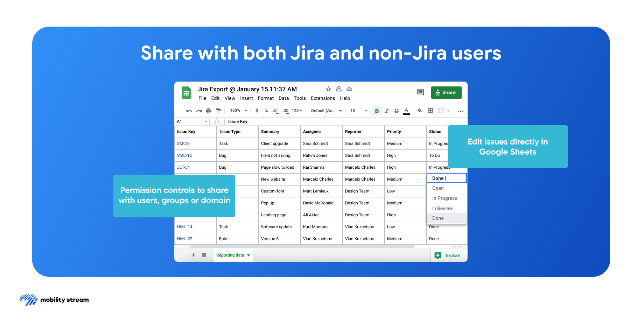Expand the 100% zoom dropdown

239,111
